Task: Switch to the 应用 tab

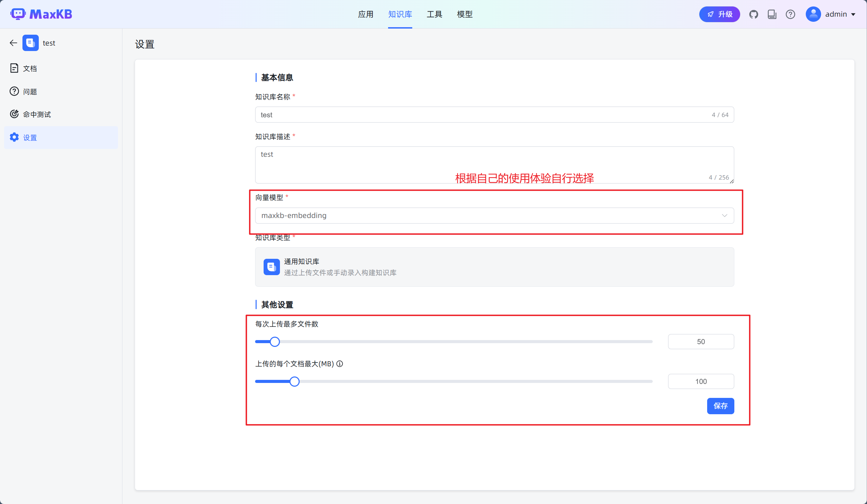Action: 365,14
